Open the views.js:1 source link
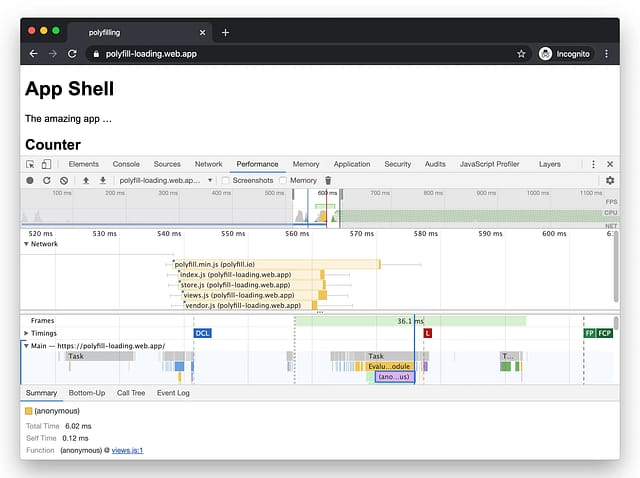Image resolution: width=640 pixels, height=478 pixels. 127,450
